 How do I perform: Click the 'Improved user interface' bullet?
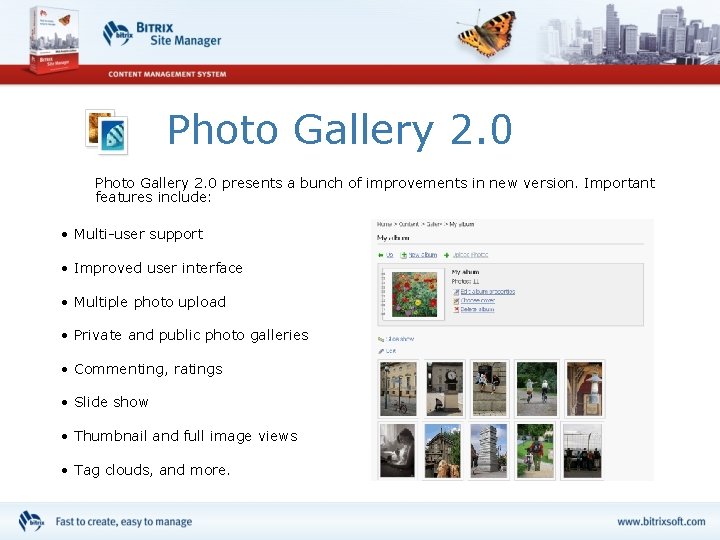coord(158,268)
